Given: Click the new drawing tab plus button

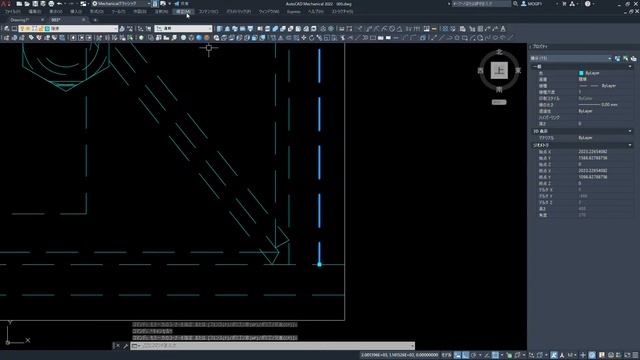Looking at the screenshot, I should [x=95, y=20].
